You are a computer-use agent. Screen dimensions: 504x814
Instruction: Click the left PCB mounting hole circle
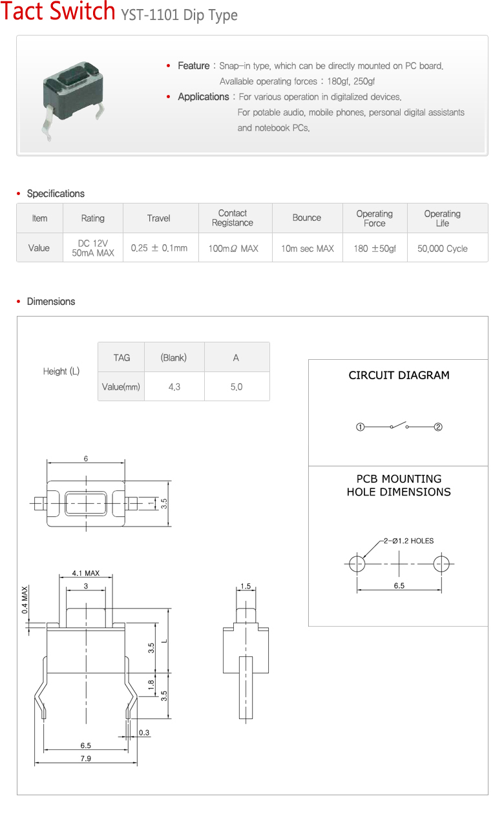(x=357, y=563)
